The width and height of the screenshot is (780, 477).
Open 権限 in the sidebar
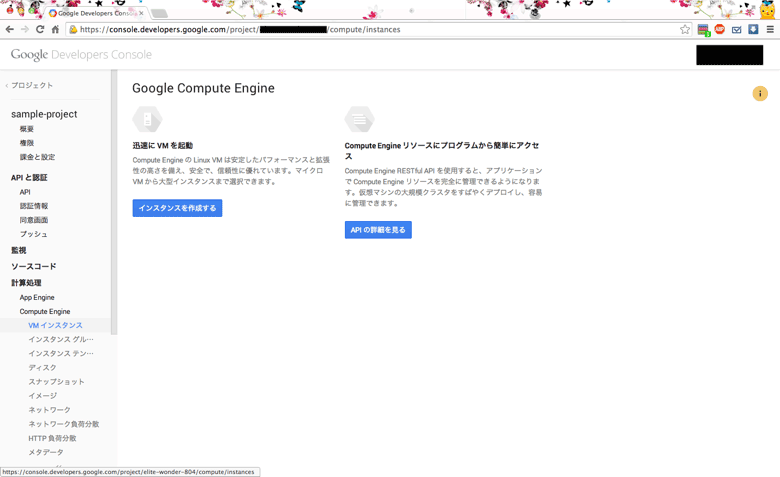tap(27, 143)
